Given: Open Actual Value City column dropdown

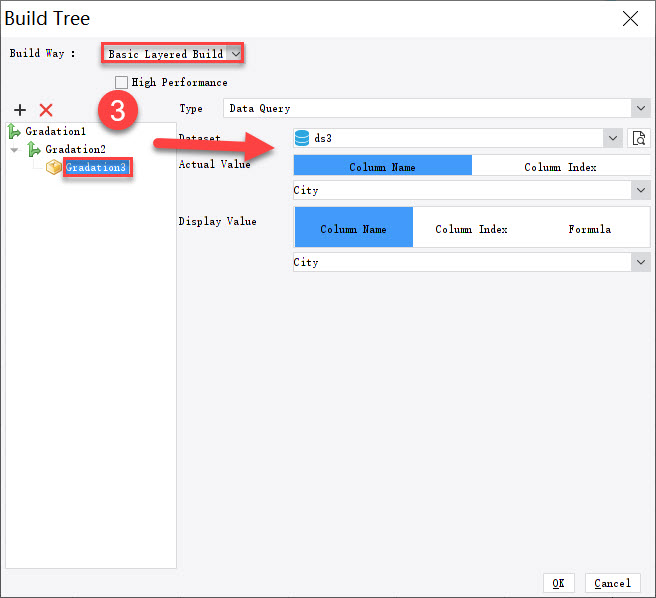Looking at the screenshot, I should pyautogui.click(x=641, y=190).
